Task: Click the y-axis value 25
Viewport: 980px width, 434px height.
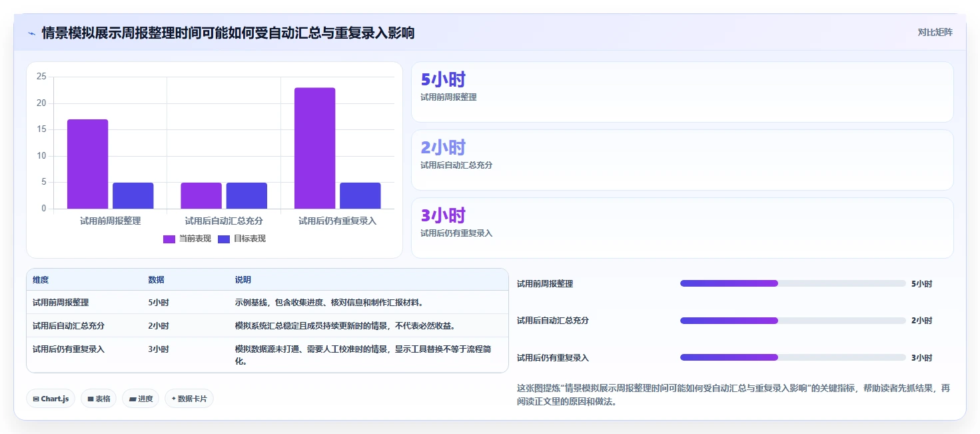Action: (41, 77)
